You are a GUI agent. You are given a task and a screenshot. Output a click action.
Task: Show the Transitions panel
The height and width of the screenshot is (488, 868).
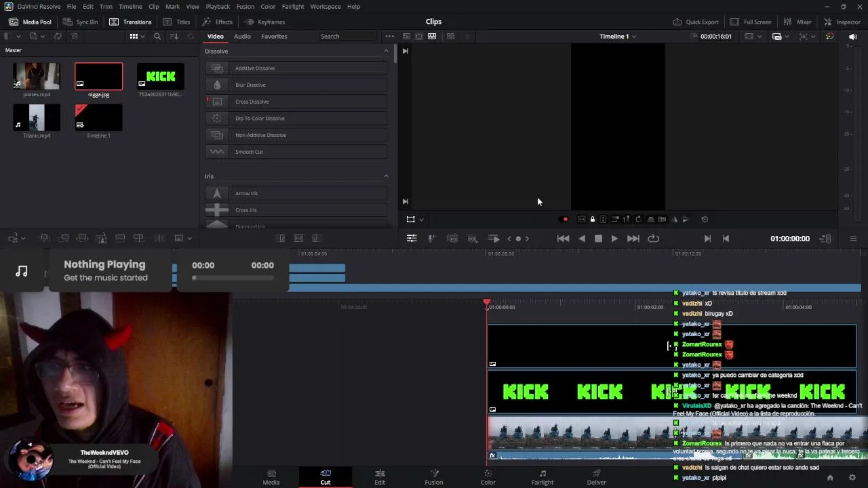click(x=130, y=22)
